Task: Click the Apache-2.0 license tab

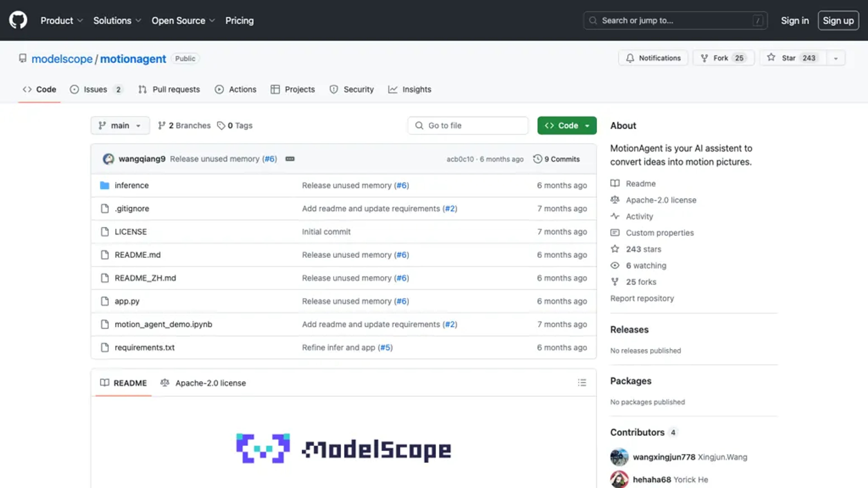Action: coord(203,382)
